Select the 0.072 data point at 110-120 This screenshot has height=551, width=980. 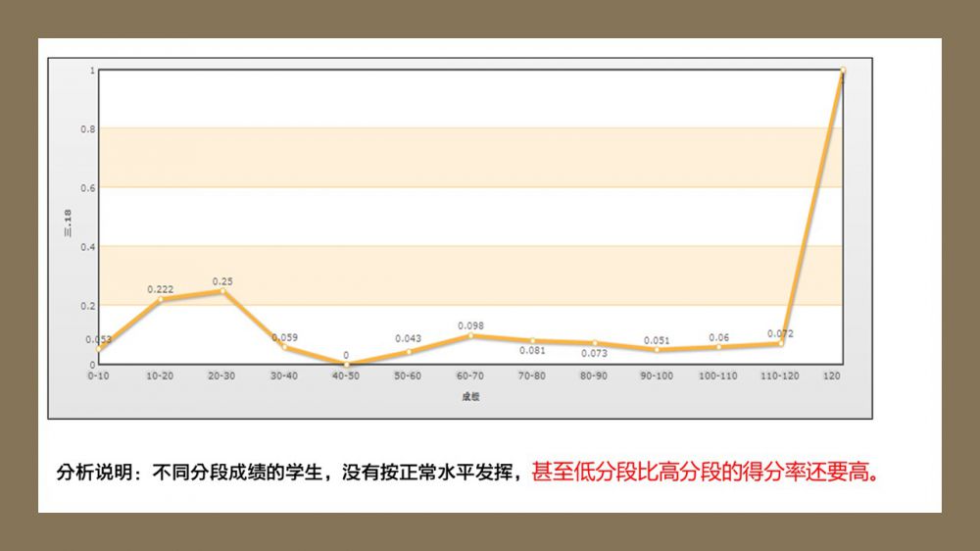click(x=780, y=343)
